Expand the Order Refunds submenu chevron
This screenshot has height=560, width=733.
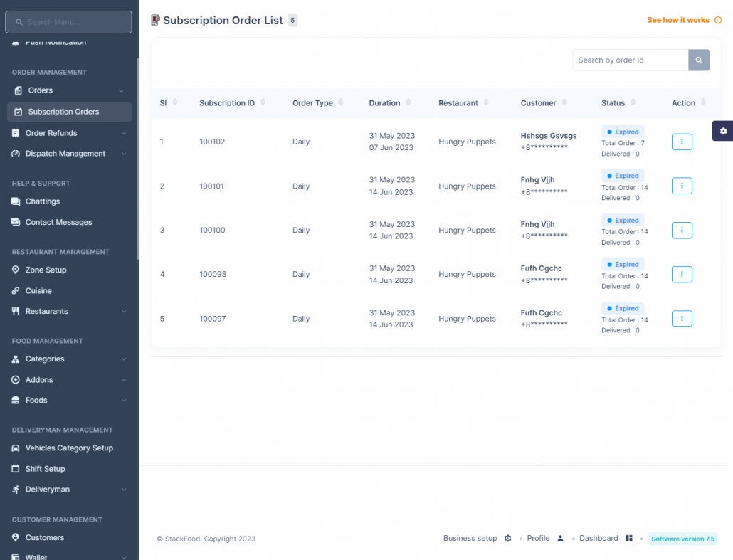(124, 133)
